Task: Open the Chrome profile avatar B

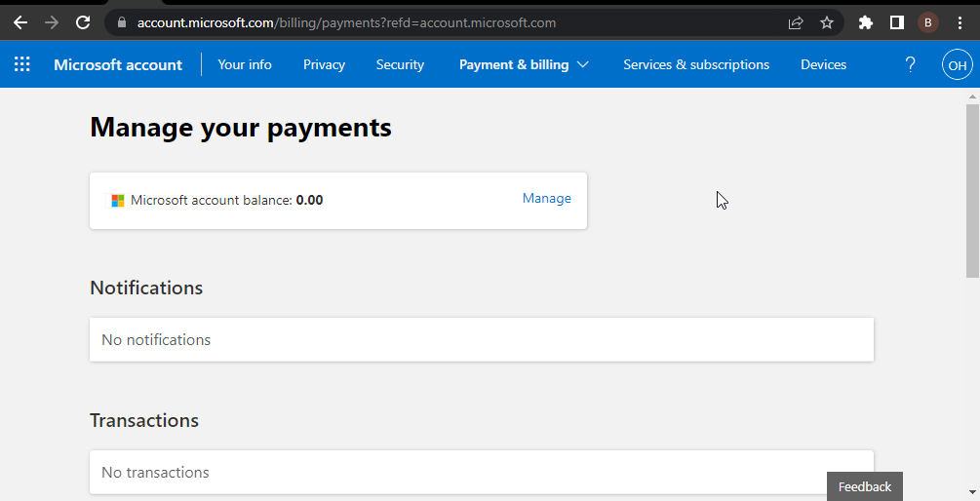Action: (x=928, y=23)
